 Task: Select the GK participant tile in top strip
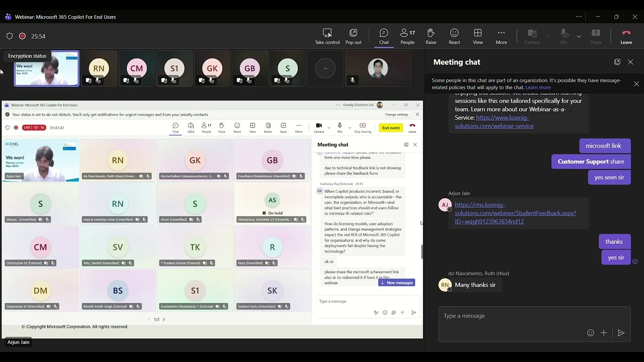[x=212, y=68]
